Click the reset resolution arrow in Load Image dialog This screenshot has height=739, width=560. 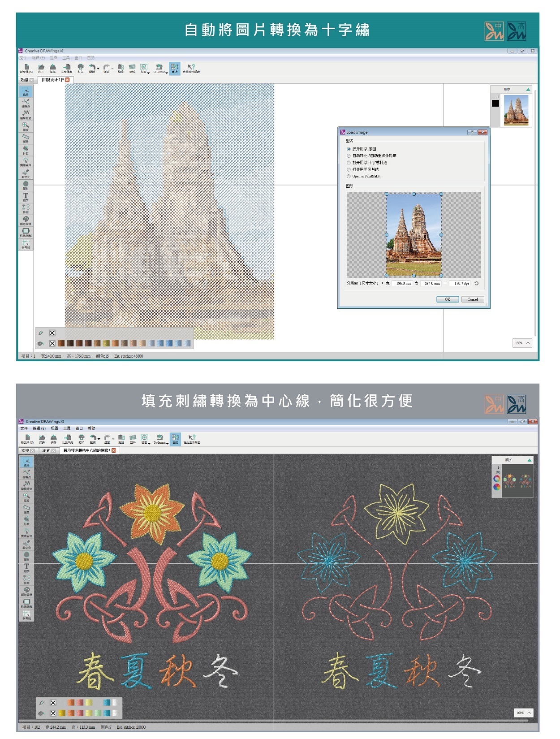click(476, 283)
